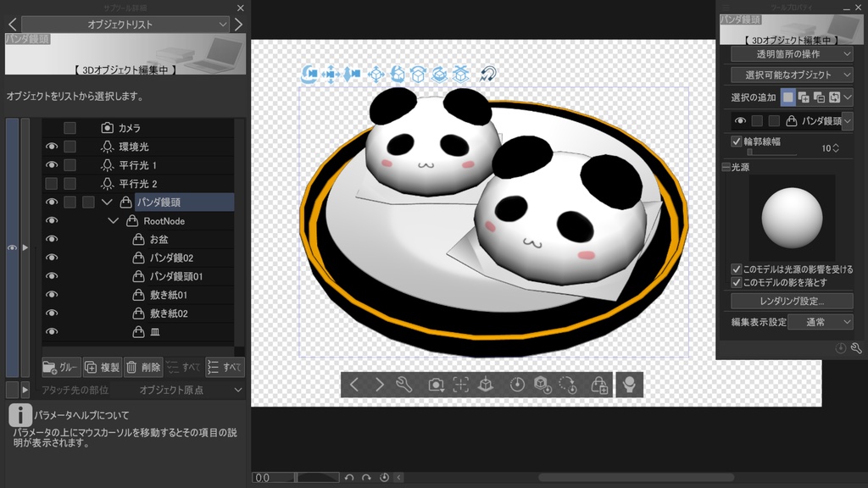Click the canvas horizontal scrollbar
This screenshot has height=488, width=868.
[x=637, y=478]
